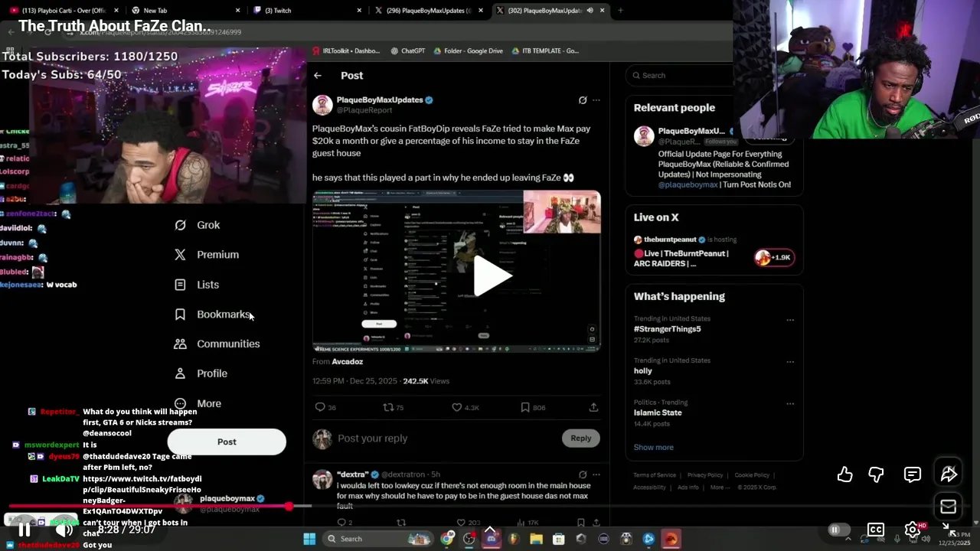Repost the tweet showing 75 reposts
Screen dimensions: 980x551
click(x=394, y=407)
